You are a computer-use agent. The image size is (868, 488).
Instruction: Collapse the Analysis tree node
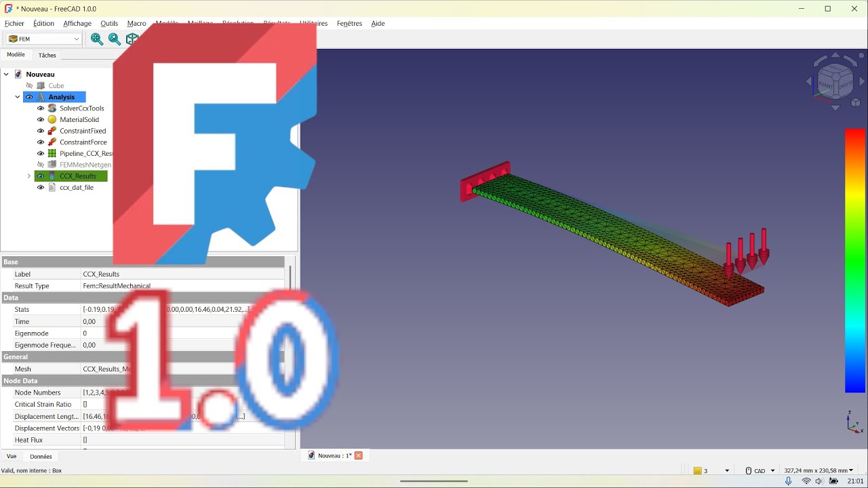[18, 97]
